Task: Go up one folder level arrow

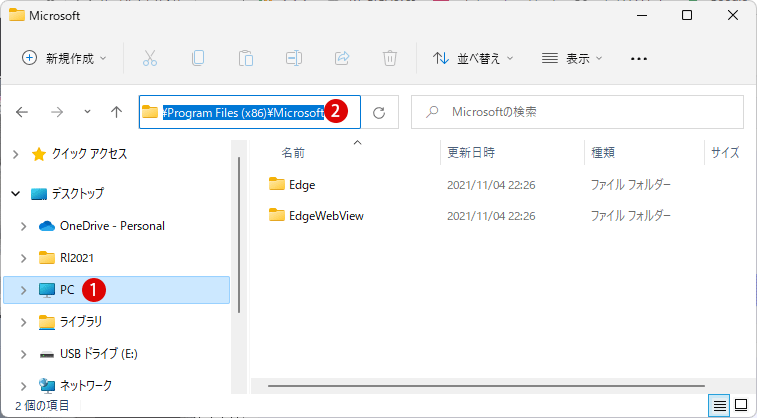Action: coord(116,112)
